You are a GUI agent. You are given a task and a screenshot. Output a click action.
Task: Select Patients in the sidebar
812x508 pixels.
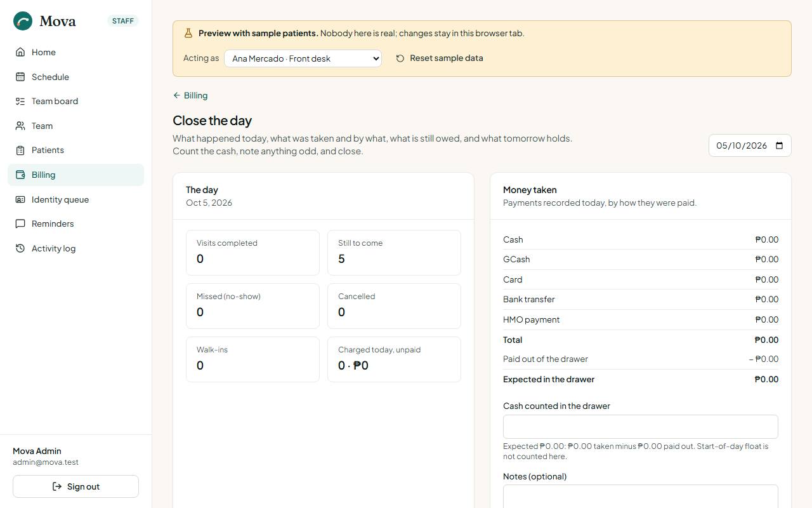(76, 150)
